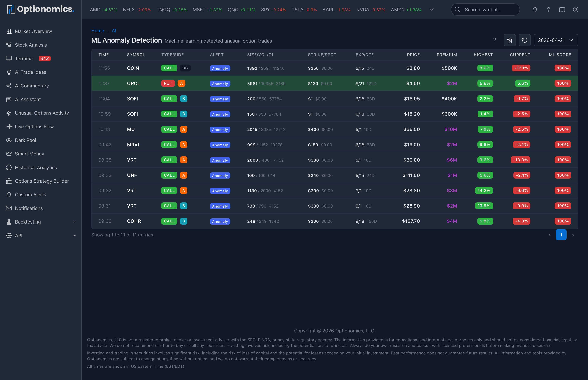Expand the ticker tape chevron
Screen dimensions: 588x380
point(432,10)
